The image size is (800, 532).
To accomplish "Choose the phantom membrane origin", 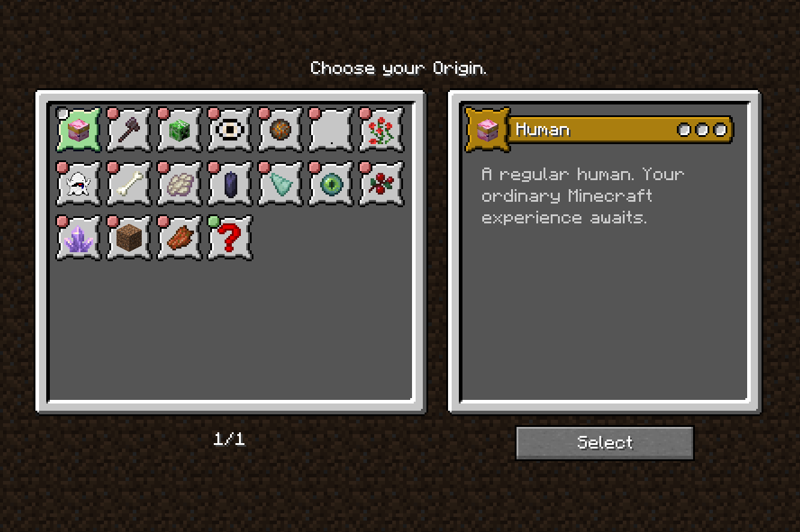I will (x=180, y=184).
